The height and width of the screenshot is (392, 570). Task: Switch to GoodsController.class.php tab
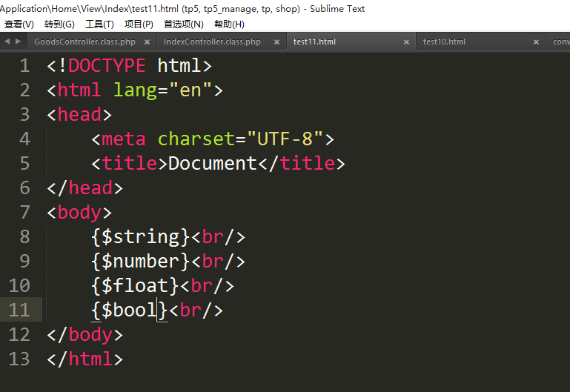pos(84,42)
